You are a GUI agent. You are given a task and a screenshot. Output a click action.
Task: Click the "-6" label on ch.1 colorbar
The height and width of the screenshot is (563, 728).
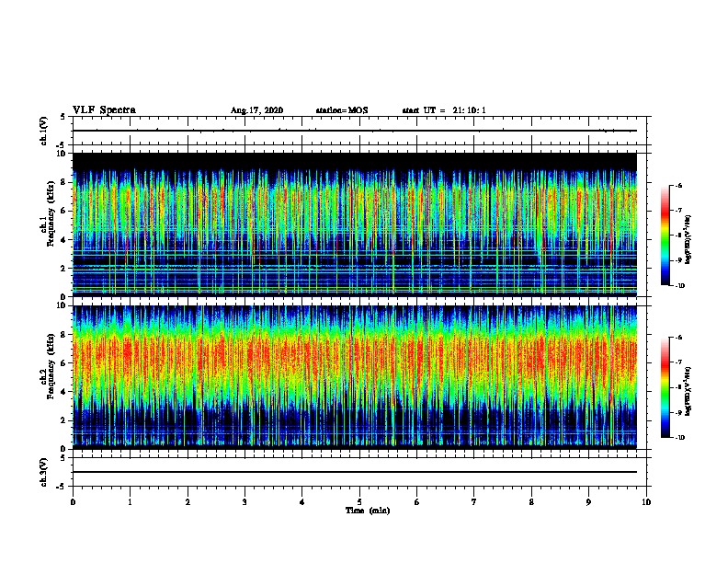(678, 185)
